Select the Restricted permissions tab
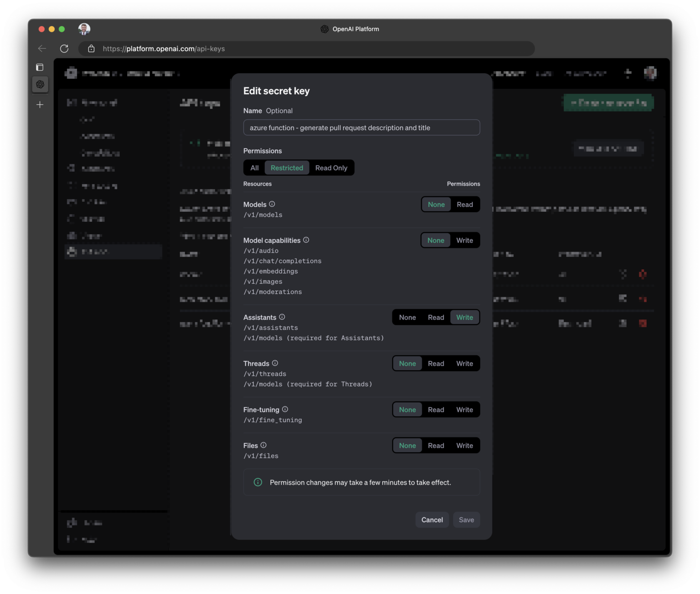This screenshot has height=594, width=700. click(287, 168)
